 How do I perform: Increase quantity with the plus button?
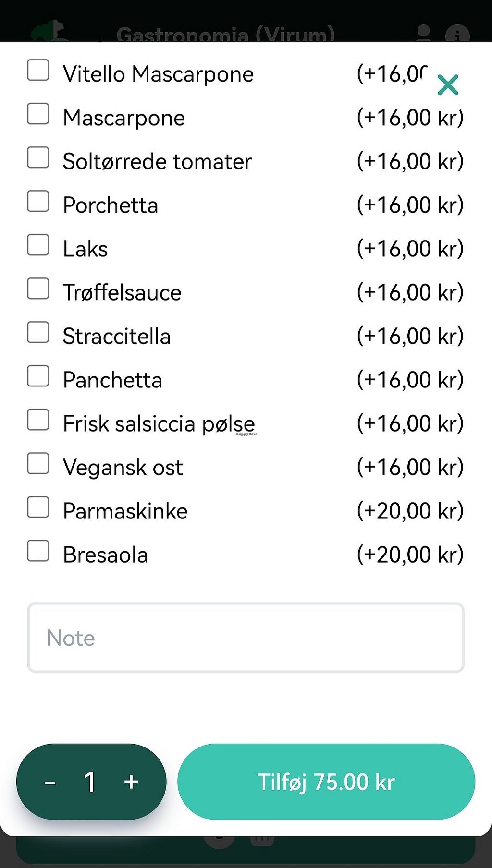131,783
